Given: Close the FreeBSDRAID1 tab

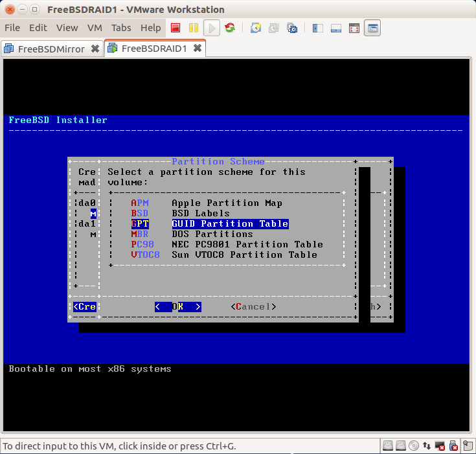Looking at the screenshot, I should pyautogui.click(x=198, y=48).
